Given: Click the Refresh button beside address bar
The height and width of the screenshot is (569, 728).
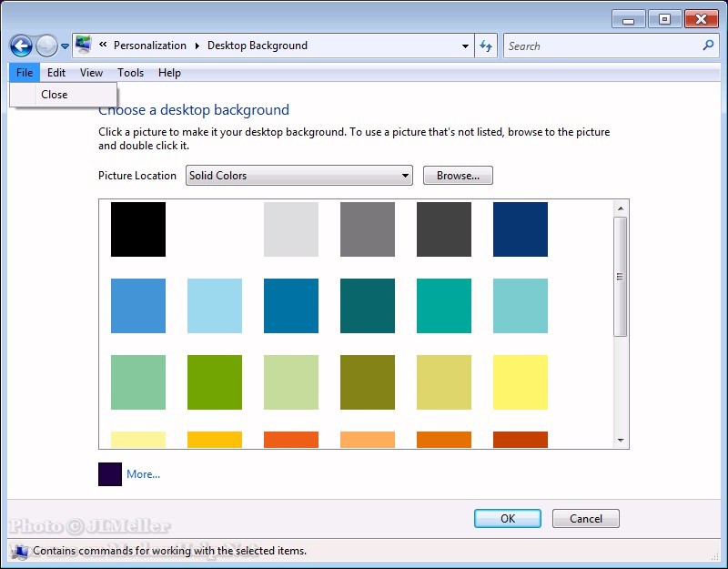Looking at the screenshot, I should (x=486, y=46).
